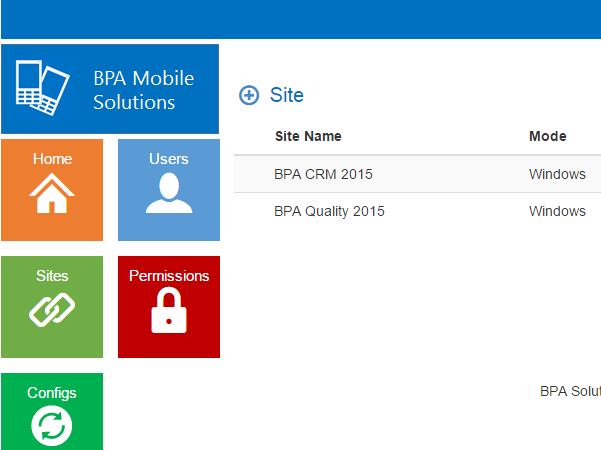Image resolution: width=601 pixels, height=450 pixels.
Task: Select the BPA CRM 2015 site row
Action: (x=417, y=174)
